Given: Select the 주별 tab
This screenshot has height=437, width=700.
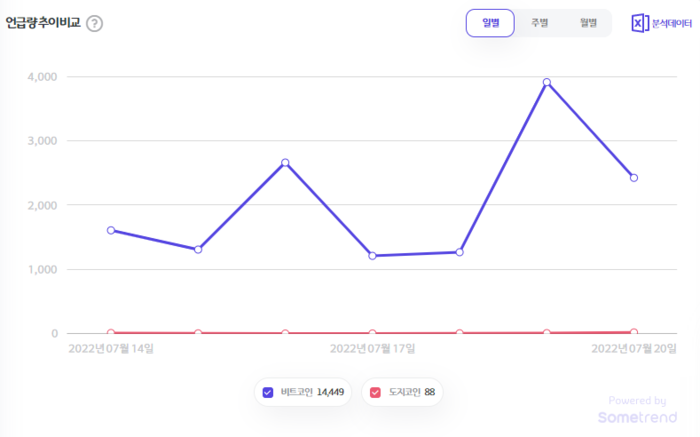Looking at the screenshot, I should click(x=540, y=23).
